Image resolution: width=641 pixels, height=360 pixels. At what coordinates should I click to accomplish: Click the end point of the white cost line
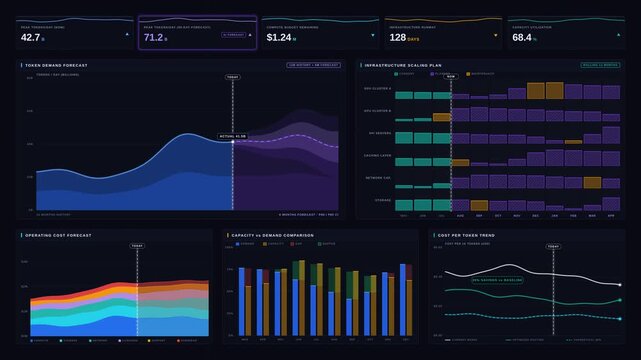(620, 285)
